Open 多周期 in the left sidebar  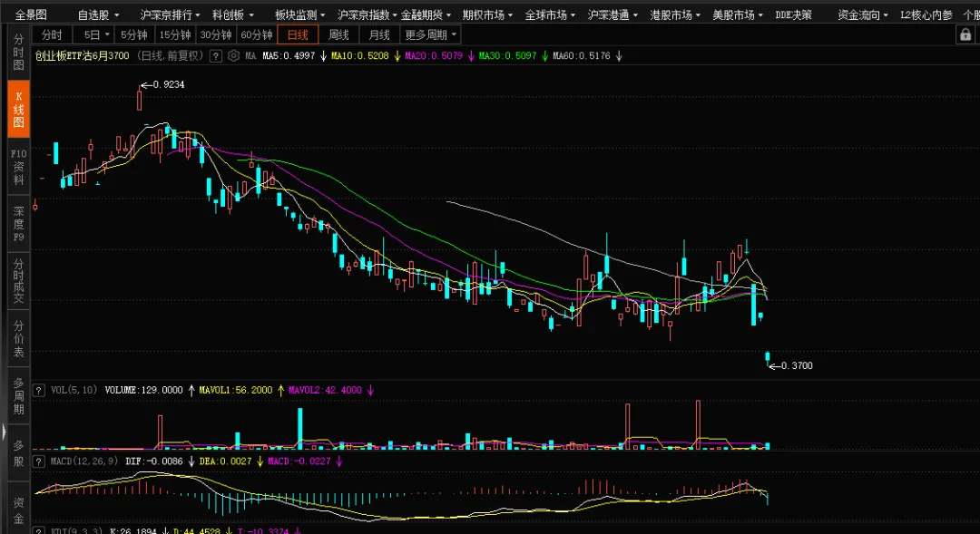(x=19, y=396)
